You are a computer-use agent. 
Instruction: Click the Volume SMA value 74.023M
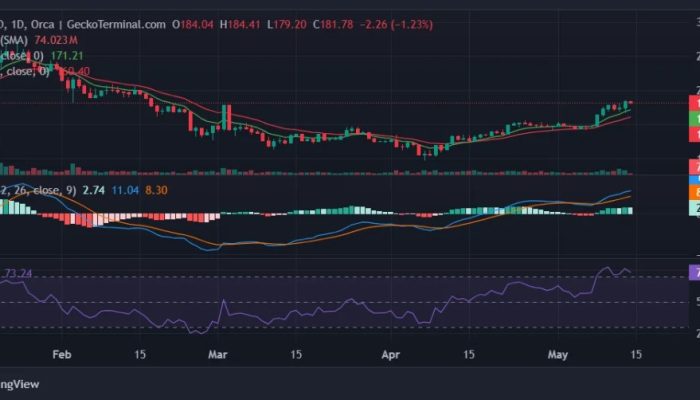[56, 39]
